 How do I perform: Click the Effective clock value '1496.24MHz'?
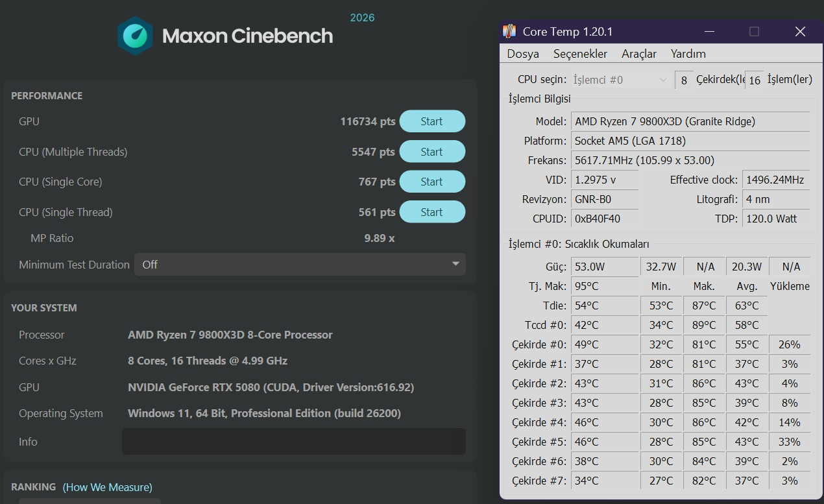pos(777,180)
